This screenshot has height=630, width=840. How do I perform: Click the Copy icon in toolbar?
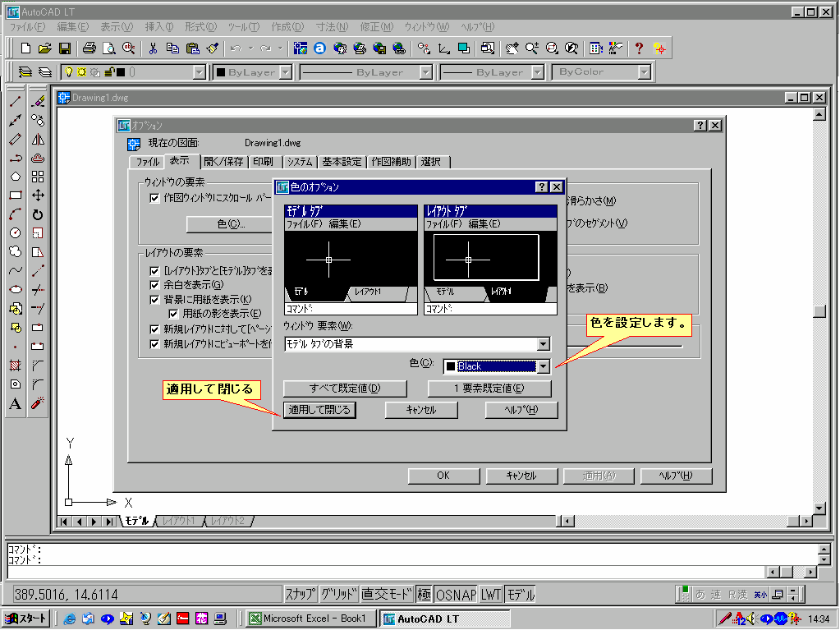[172, 48]
